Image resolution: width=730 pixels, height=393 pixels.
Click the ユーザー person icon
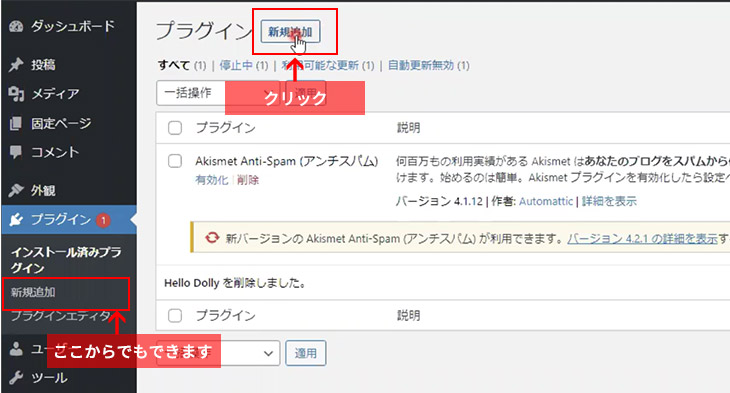pyautogui.click(x=16, y=348)
